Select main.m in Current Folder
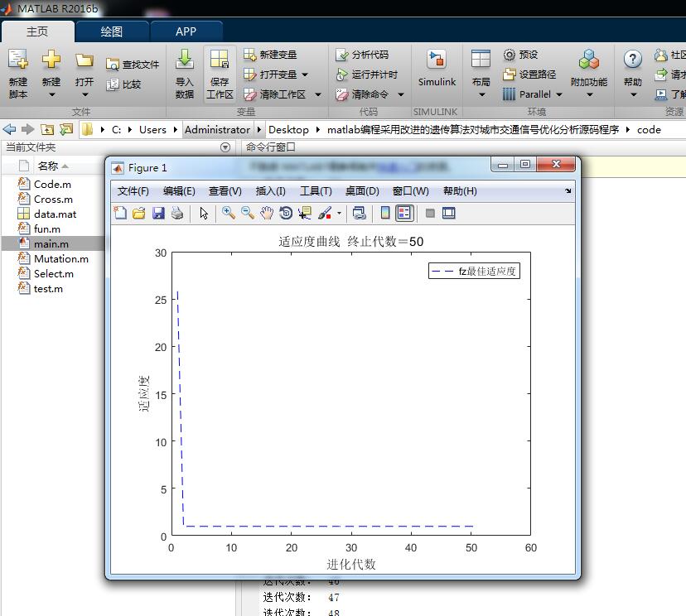Image resolution: width=686 pixels, height=616 pixels. click(52, 243)
